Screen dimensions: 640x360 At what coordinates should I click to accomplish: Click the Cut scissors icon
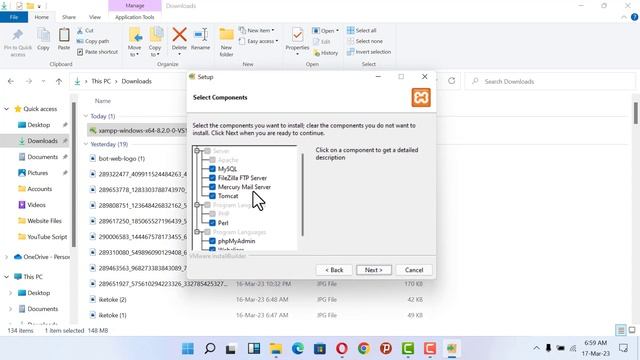click(80, 31)
